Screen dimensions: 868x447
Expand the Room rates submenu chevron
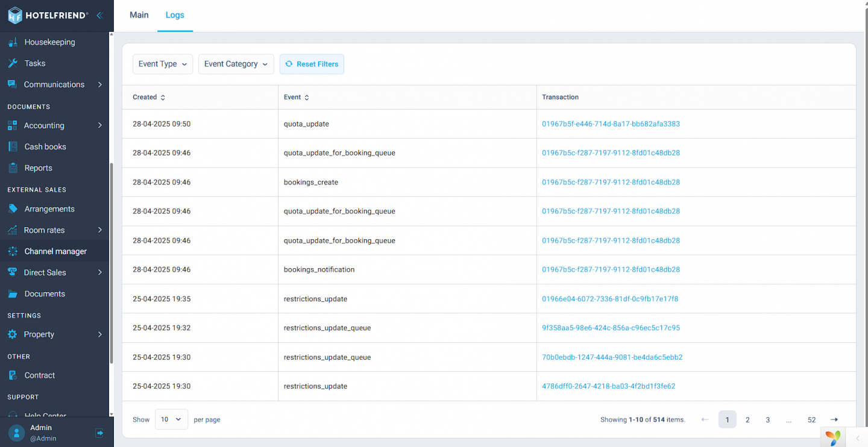point(100,230)
